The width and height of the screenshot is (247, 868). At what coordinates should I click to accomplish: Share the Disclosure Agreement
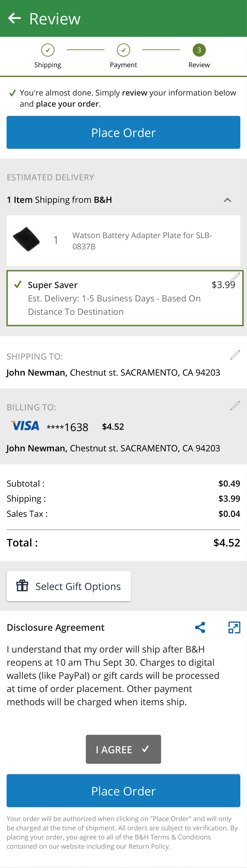[x=200, y=627]
